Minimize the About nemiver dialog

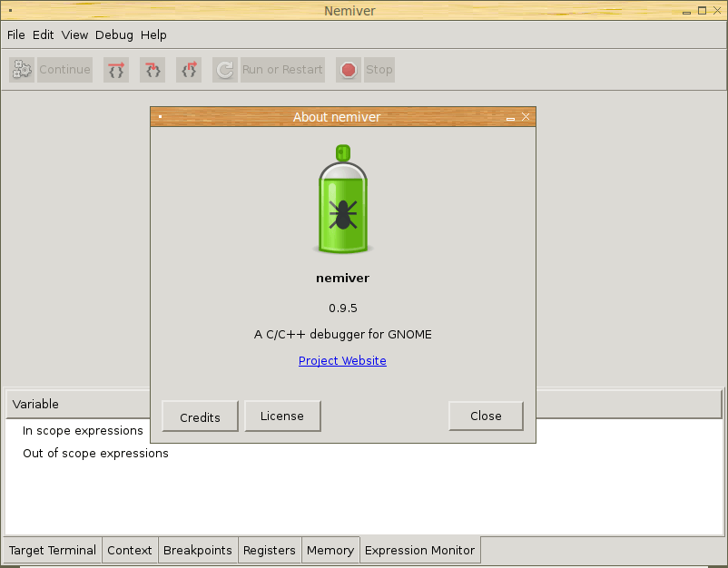pyautogui.click(x=510, y=118)
